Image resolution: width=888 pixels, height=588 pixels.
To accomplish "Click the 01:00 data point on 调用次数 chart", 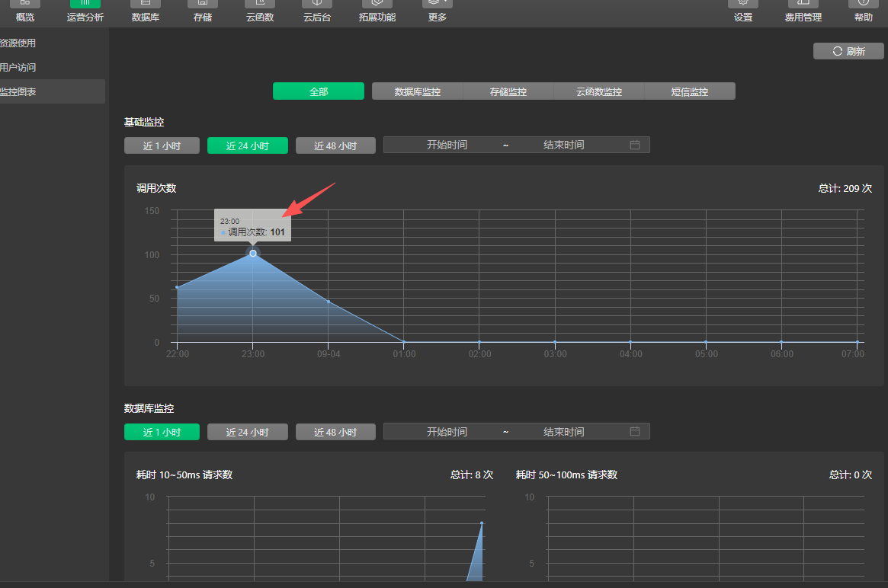I will click(404, 342).
